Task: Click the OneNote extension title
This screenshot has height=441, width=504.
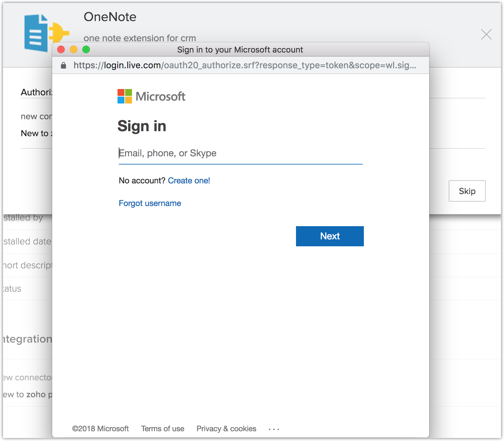Action: pos(110,17)
